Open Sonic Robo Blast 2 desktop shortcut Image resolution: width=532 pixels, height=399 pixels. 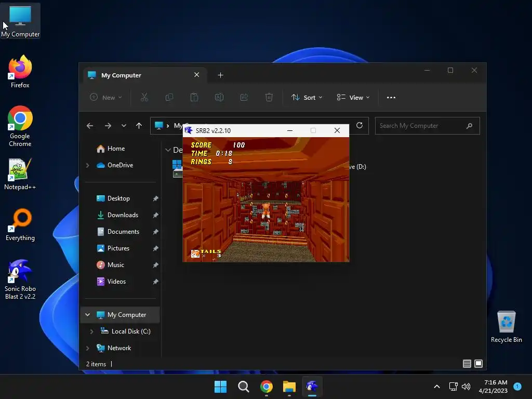[x=20, y=279]
